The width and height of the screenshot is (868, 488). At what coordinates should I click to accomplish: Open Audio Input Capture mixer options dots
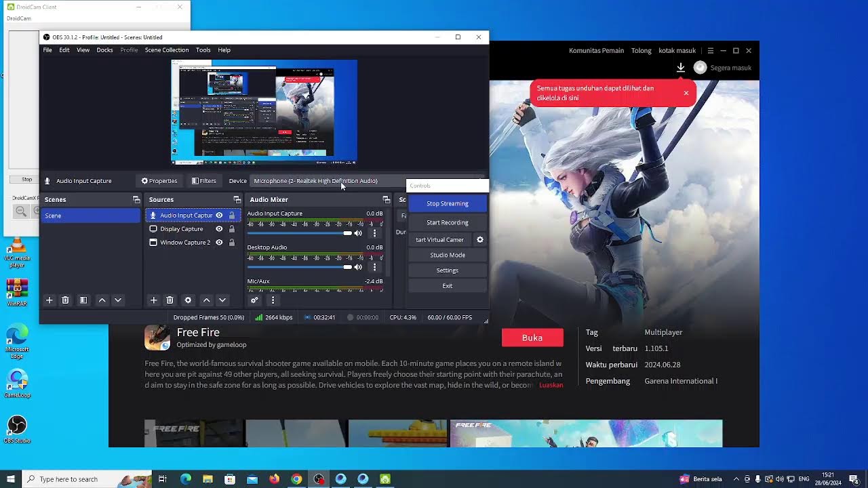pyautogui.click(x=374, y=233)
